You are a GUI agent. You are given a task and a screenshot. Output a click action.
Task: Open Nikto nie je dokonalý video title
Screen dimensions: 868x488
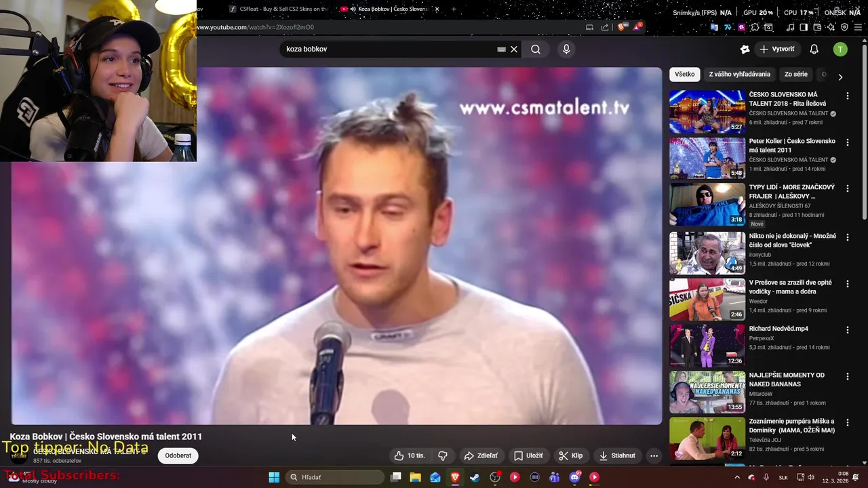(x=792, y=241)
